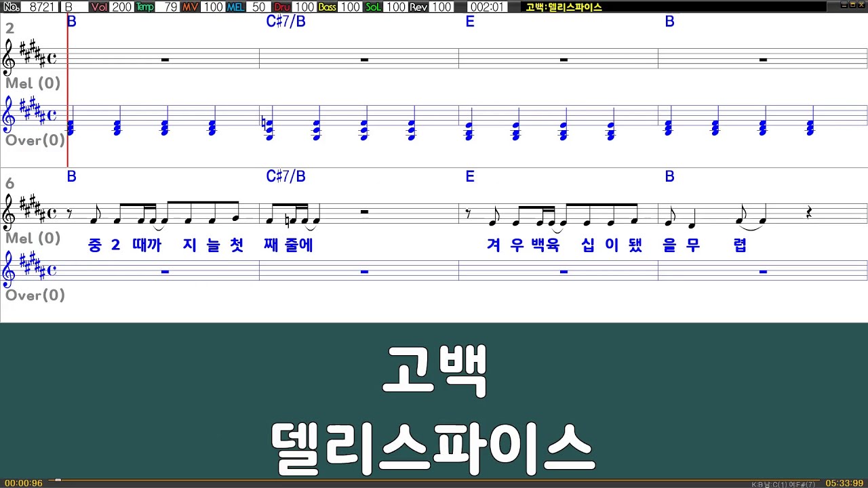Click the Dru value 100

pyautogui.click(x=304, y=7)
